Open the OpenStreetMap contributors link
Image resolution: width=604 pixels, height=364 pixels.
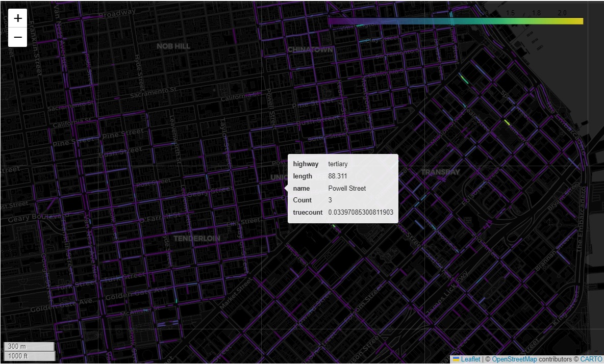(514, 359)
